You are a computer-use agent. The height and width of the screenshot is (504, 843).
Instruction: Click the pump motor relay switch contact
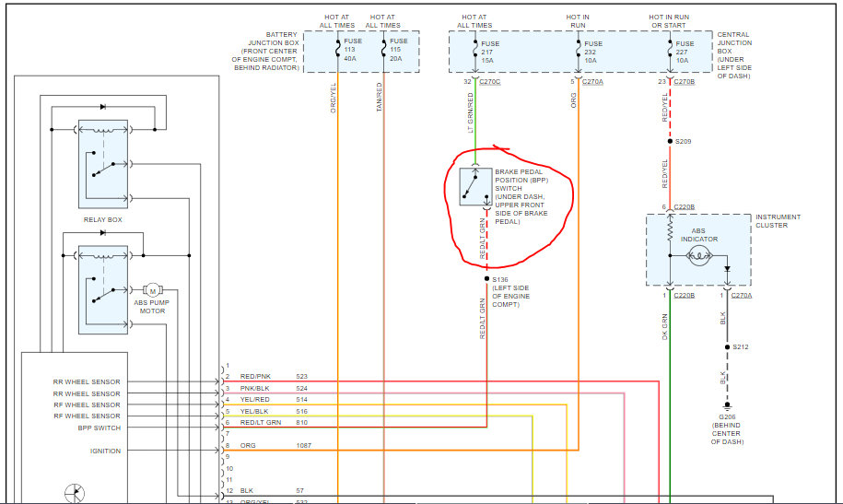click(103, 295)
